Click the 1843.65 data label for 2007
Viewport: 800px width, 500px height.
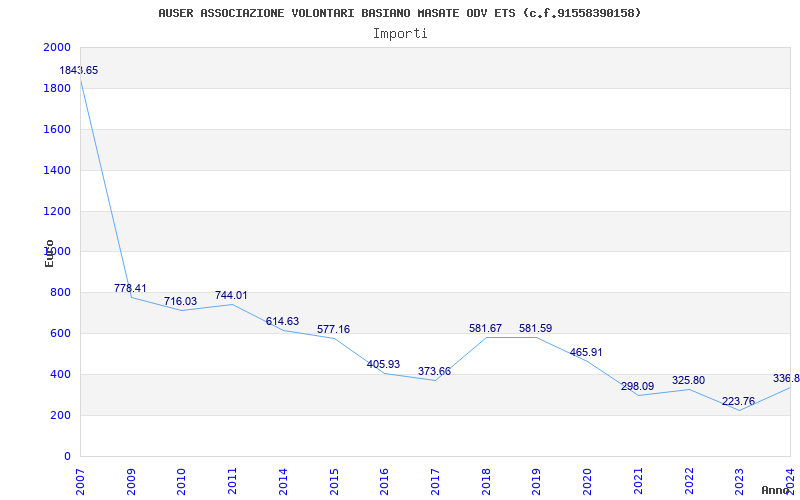79,71
